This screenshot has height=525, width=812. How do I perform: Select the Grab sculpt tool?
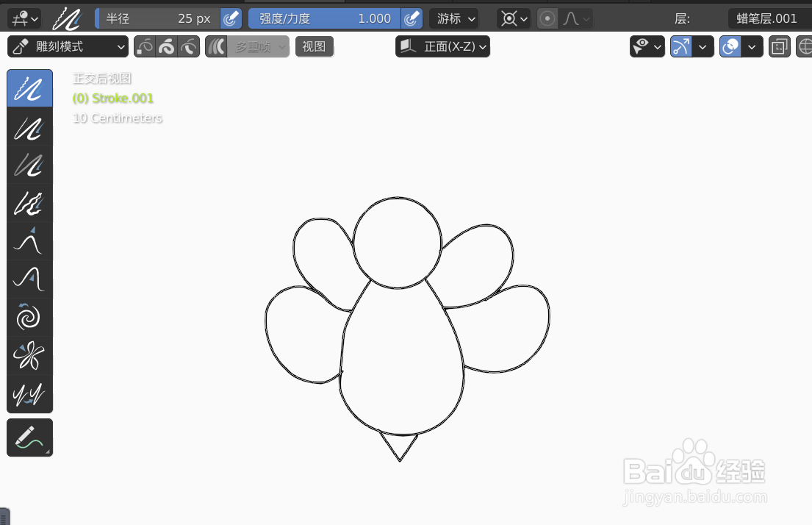click(x=29, y=241)
